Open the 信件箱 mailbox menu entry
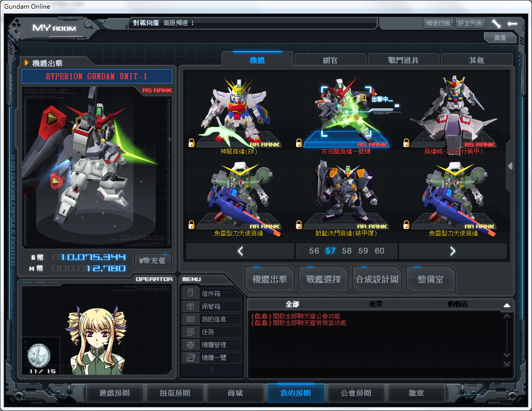Screen dimensions: 532x411 [x=211, y=294]
